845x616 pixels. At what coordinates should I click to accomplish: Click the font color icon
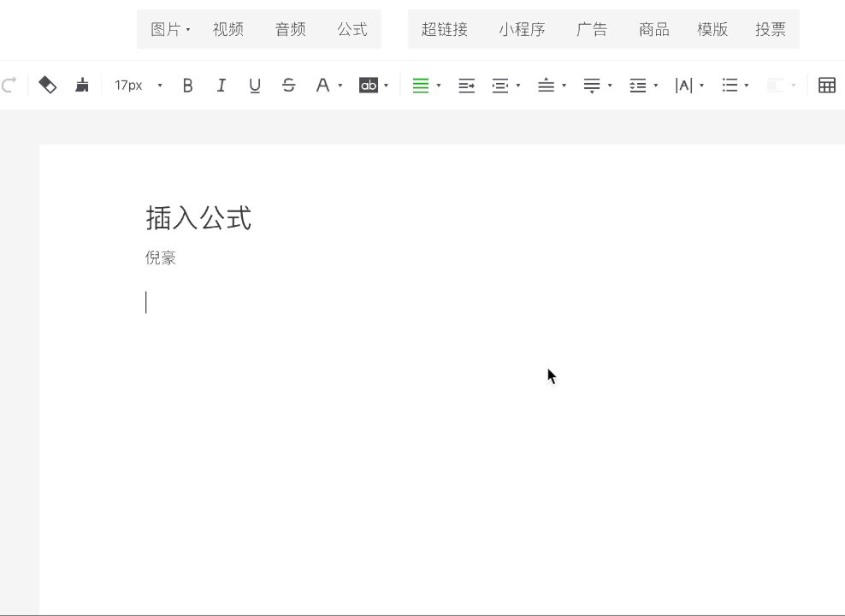(323, 85)
